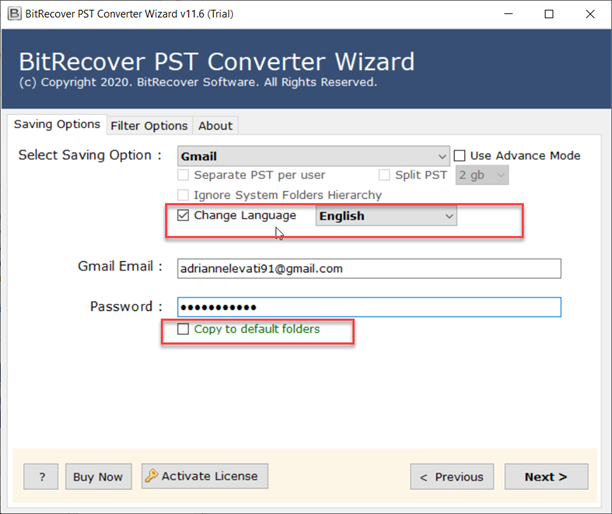The height and width of the screenshot is (514, 612).
Task: Click the Select Saving Option label
Action: pyautogui.click(x=90, y=155)
